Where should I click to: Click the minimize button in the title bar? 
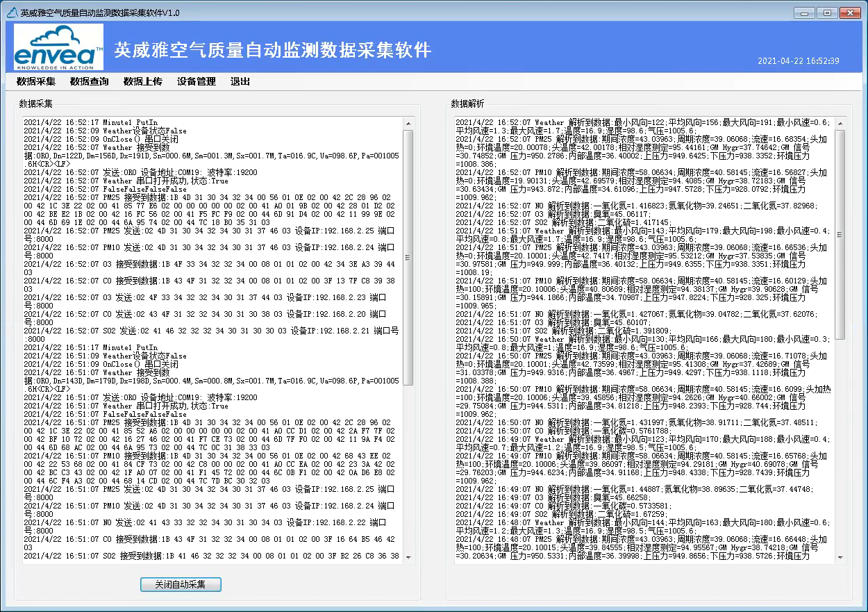coord(805,12)
